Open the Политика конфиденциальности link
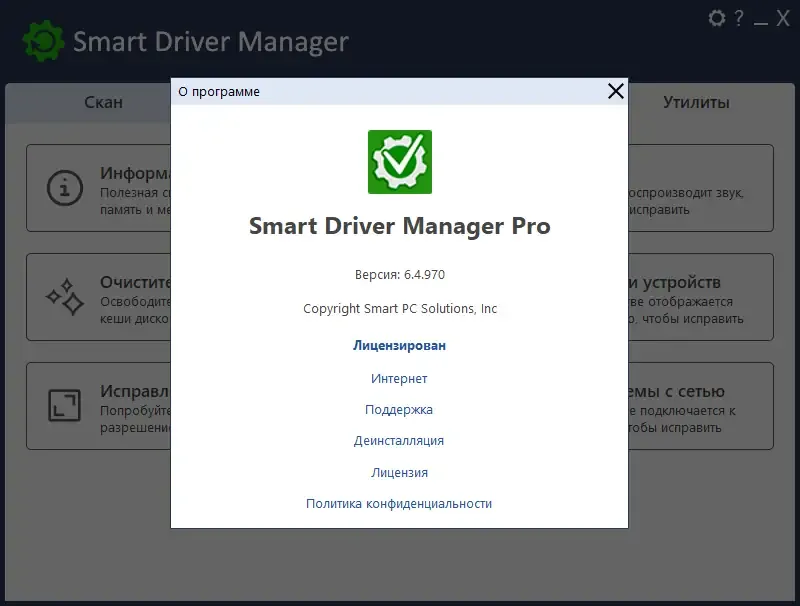 click(x=399, y=503)
